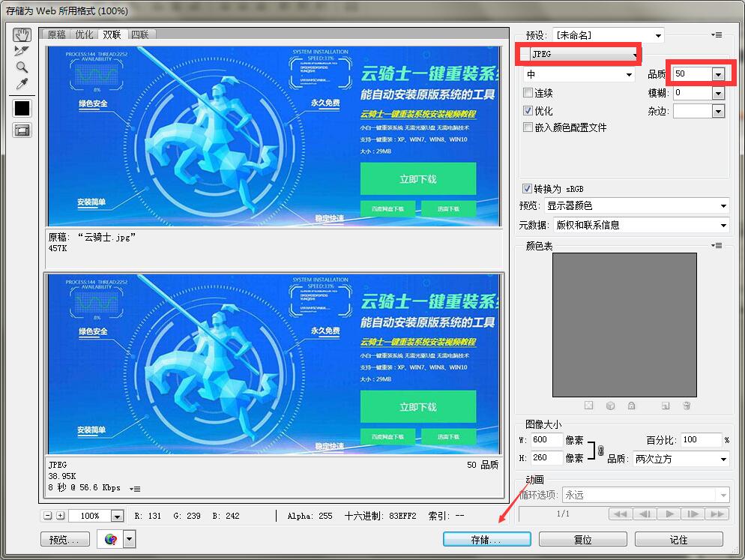Click the 存储... save button
This screenshot has height=560, width=745.
coord(487,540)
